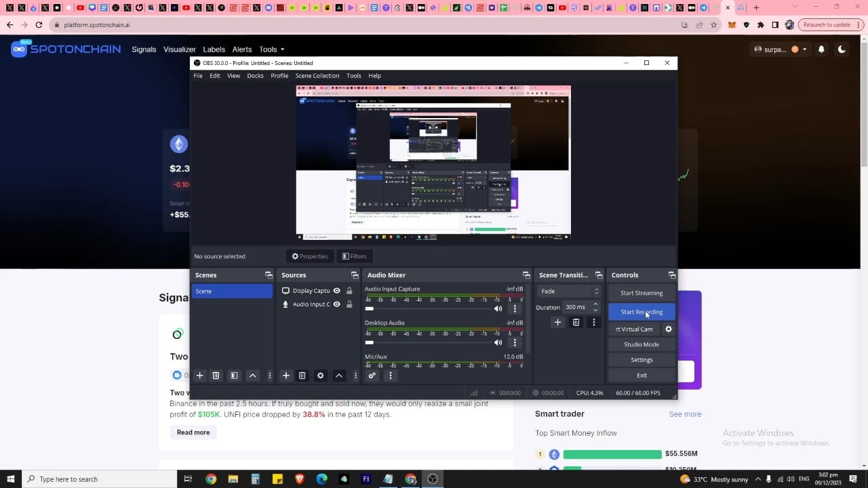Open the OBS View menu
The image size is (868, 488).
233,76
